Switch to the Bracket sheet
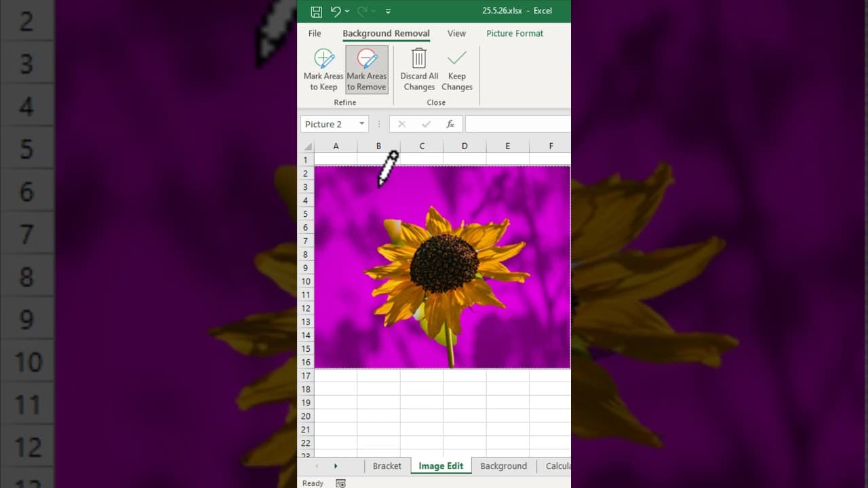 tap(387, 466)
